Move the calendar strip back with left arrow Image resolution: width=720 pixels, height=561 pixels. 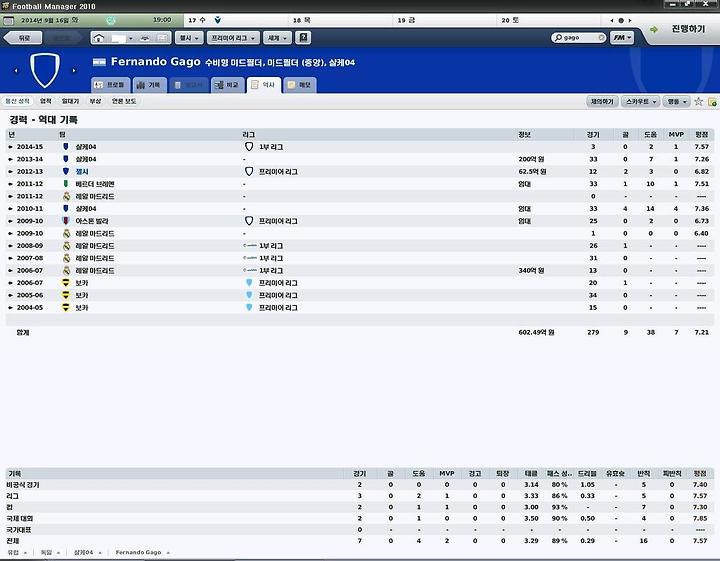click(612, 21)
